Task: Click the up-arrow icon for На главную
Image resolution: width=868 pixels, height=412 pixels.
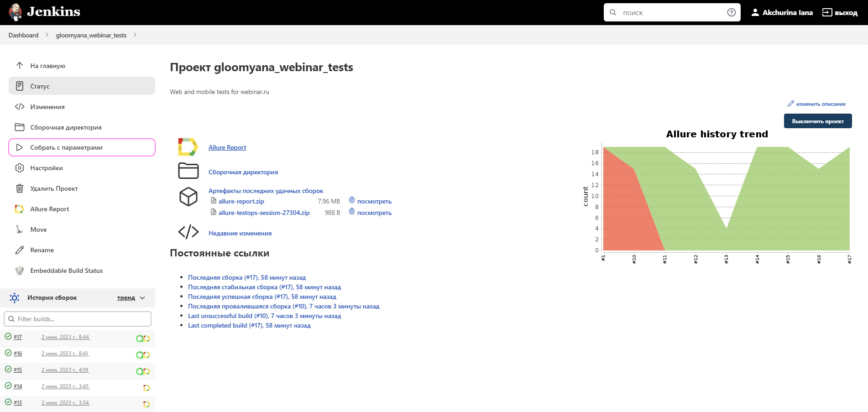Action: 20,65
